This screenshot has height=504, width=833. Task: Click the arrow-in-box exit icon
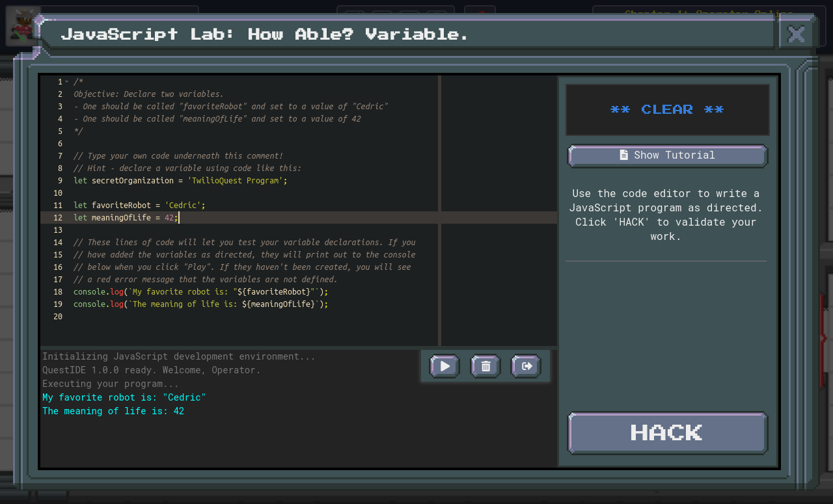click(526, 365)
